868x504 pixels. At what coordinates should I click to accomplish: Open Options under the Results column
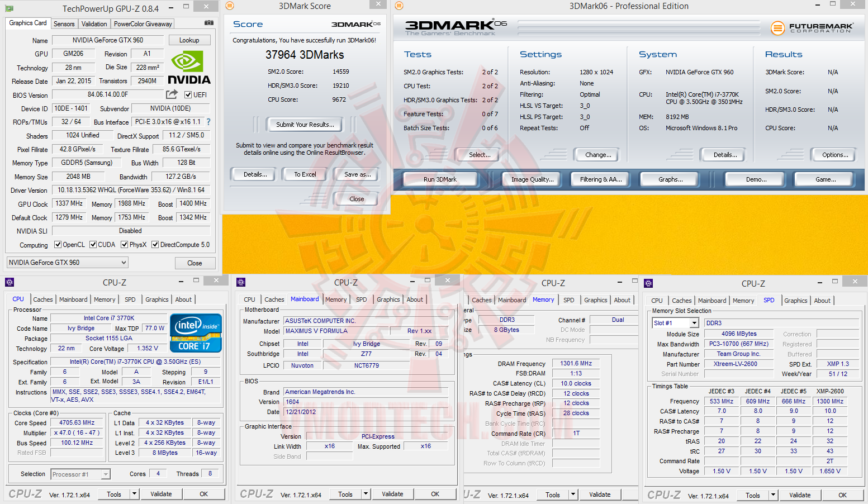pos(835,155)
